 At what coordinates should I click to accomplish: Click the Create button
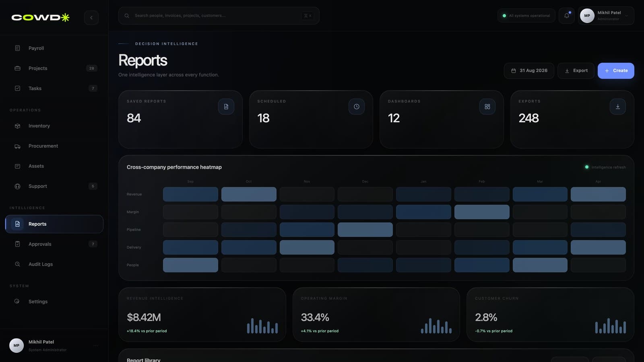(x=616, y=71)
